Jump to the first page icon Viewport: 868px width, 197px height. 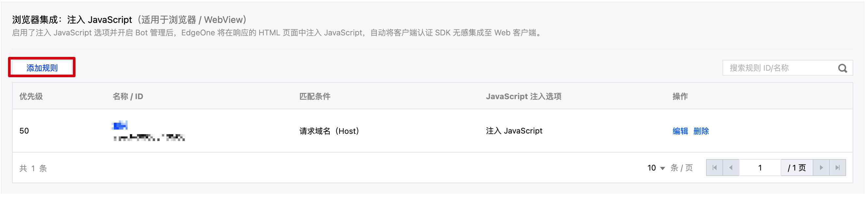(714, 168)
